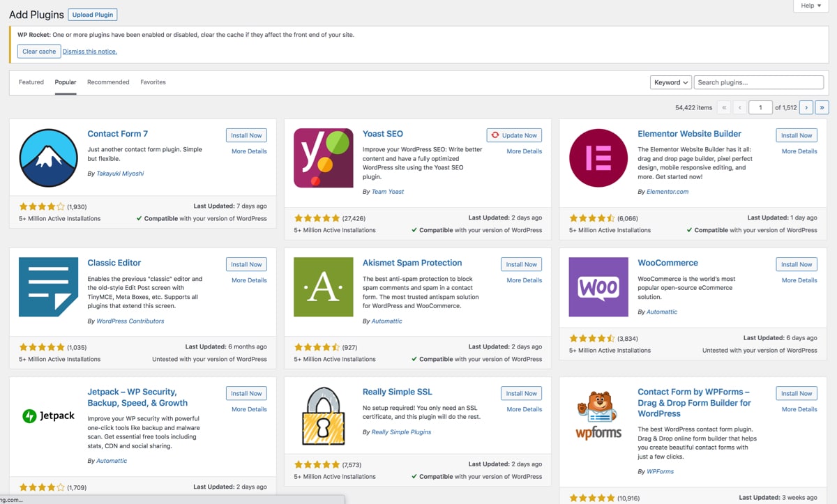
Task: Install Contact Form by WPForms
Action: [797, 393]
